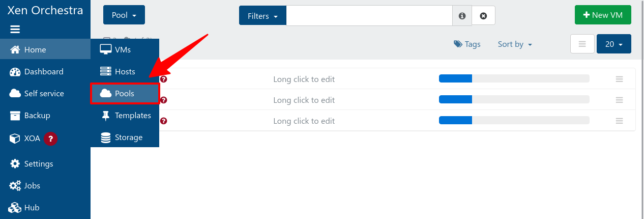
Task: Expand the Sort by dropdown
Action: [x=515, y=44]
